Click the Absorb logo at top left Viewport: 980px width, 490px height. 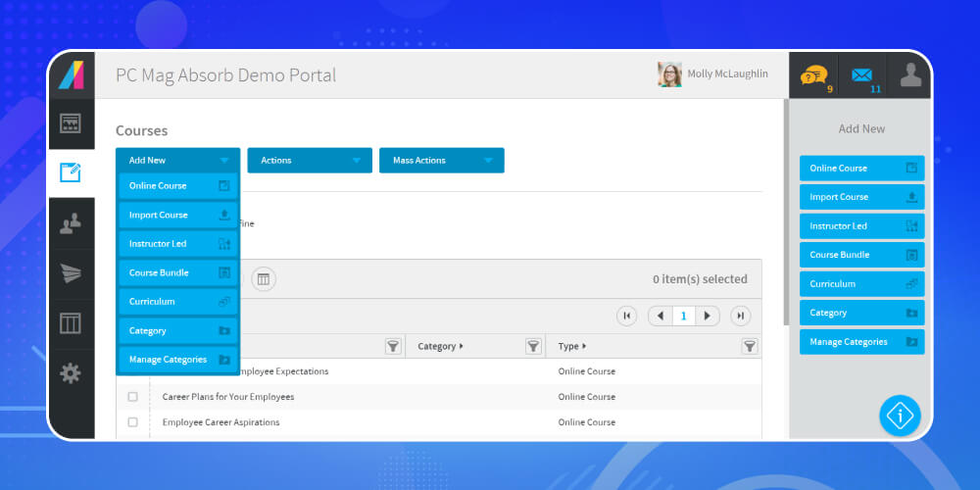tap(71, 74)
